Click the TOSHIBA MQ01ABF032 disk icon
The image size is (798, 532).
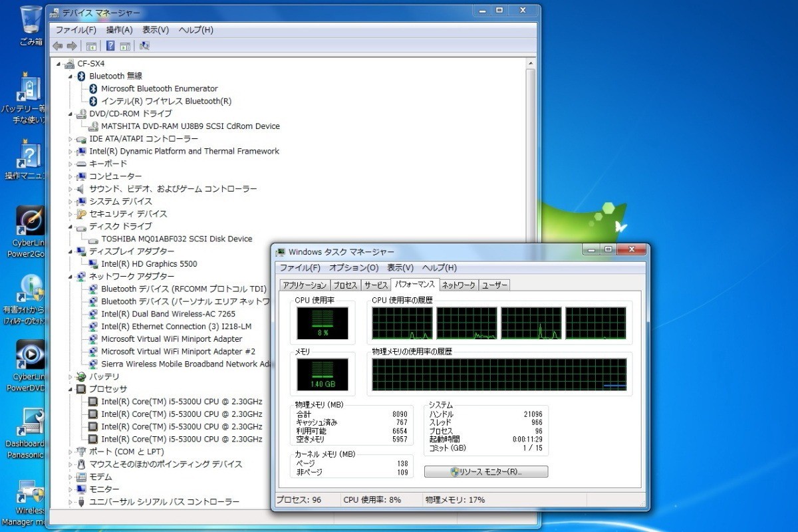pyautogui.click(x=94, y=239)
